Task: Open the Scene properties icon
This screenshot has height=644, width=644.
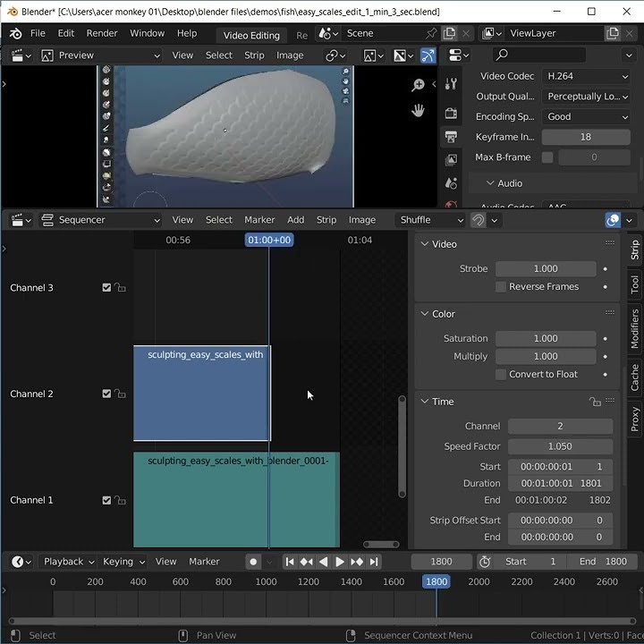Action: tap(451, 183)
